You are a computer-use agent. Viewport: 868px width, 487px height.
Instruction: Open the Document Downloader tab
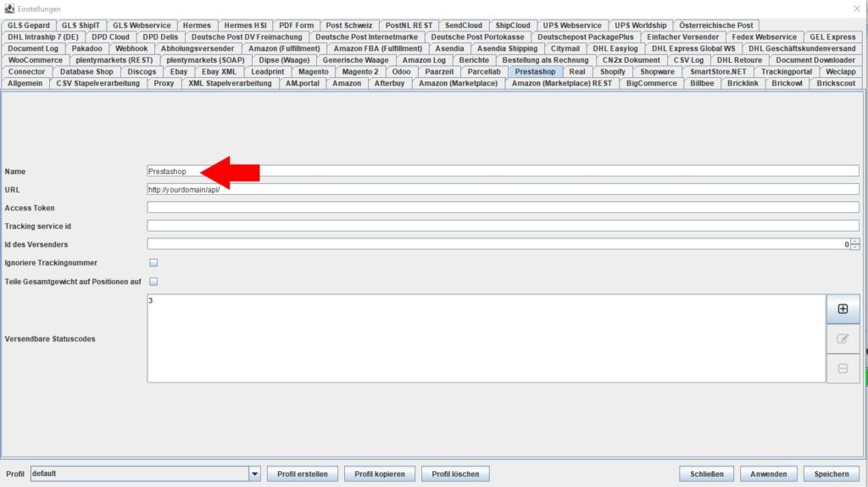[x=815, y=60]
